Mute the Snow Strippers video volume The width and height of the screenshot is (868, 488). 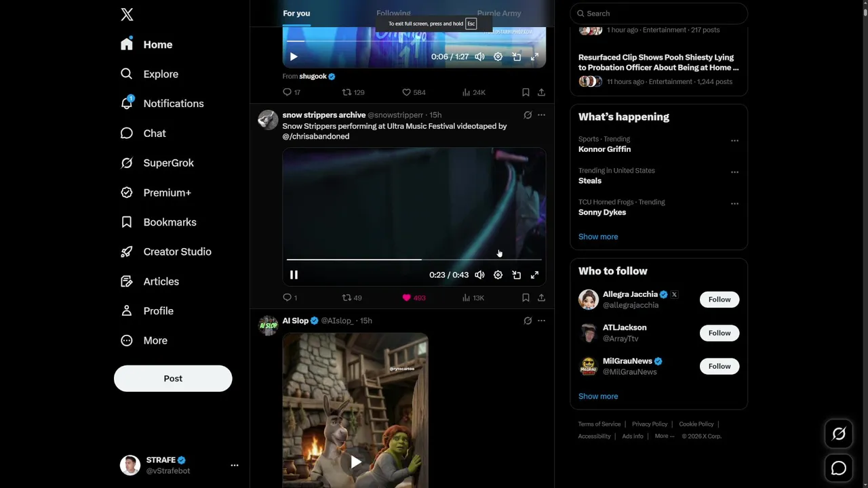pyautogui.click(x=479, y=275)
